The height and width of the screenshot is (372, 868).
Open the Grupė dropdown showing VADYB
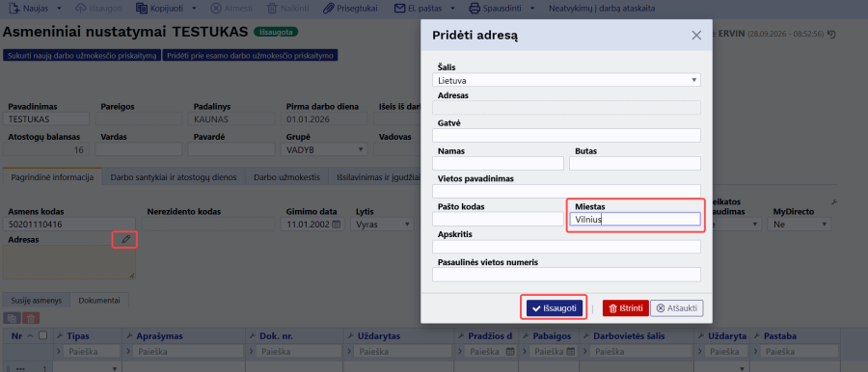(324, 149)
